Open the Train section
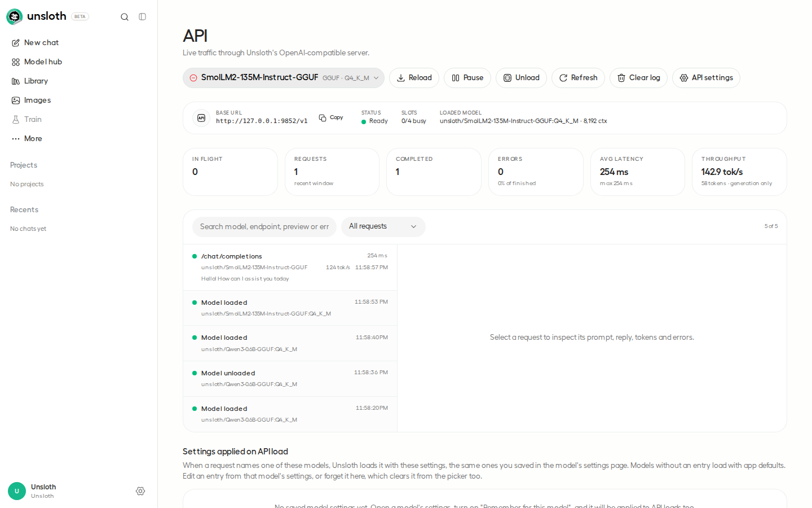Viewport: 812px width, 508px height. (78, 119)
